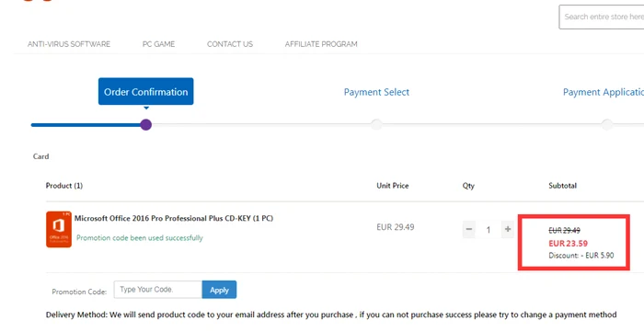This screenshot has width=644, height=332.
Task: Click the Subtotal column header
Action: 563,186
